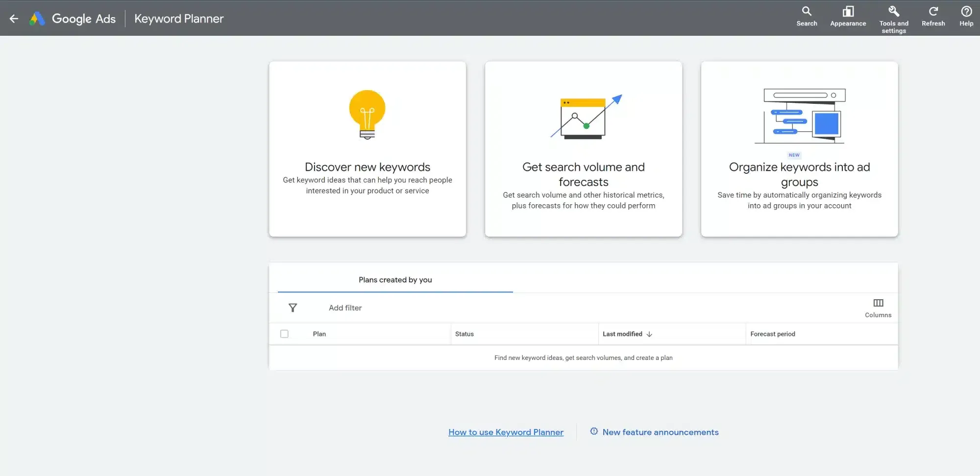Open the Add filter dropdown

point(345,308)
